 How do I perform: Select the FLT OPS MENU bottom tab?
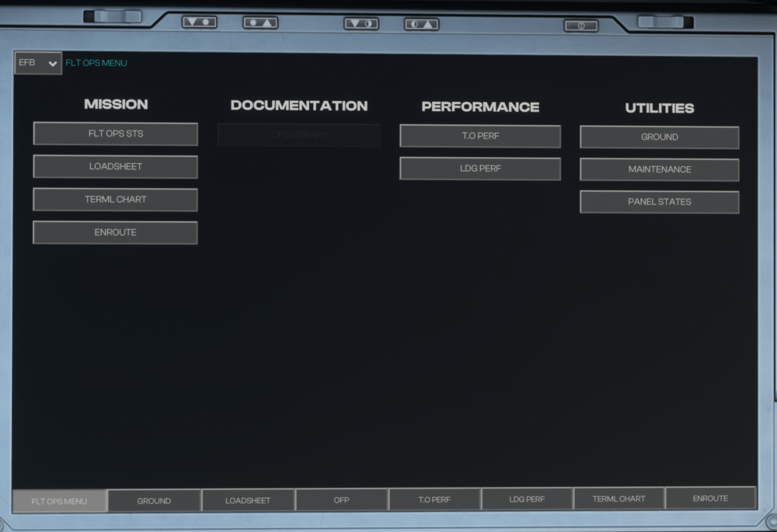pyautogui.click(x=59, y=501)
